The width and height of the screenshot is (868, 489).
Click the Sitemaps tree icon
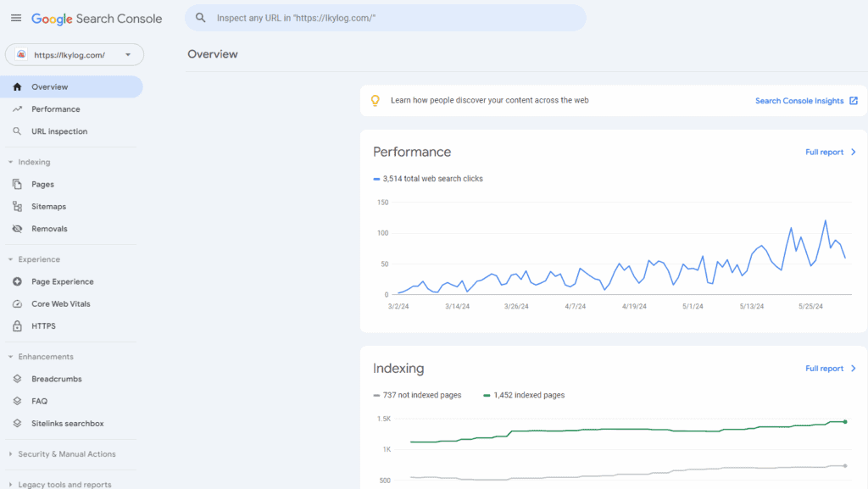click(17, 206)
